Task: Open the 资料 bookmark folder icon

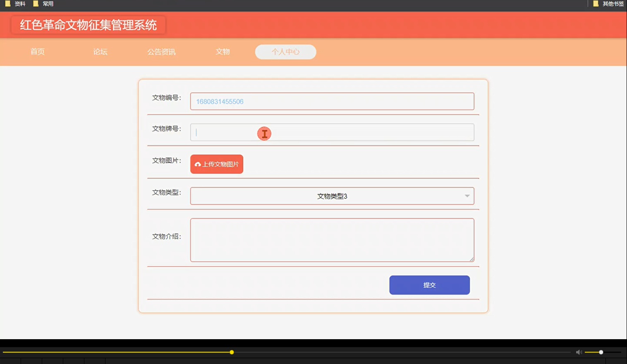Action: tap(7, 3)
